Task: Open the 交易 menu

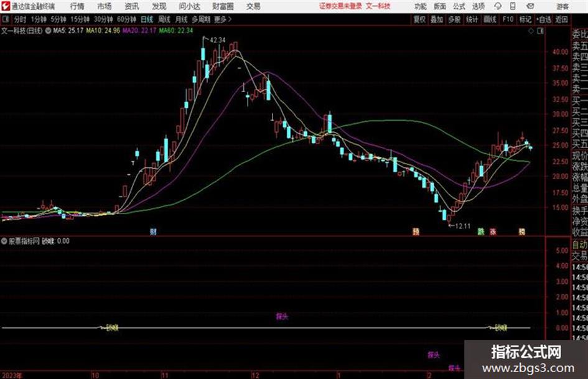Action: 253,6
